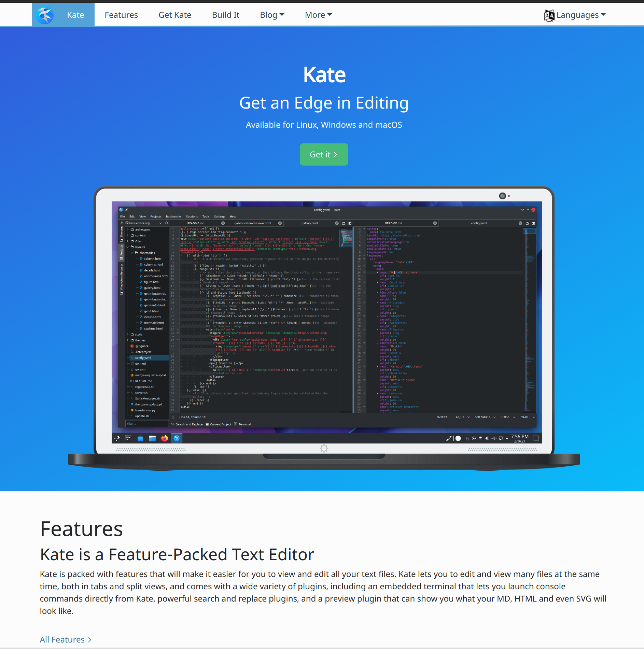Fold the languages block at line 9
This screenshot has height=649, width=644.
click(x=364, y=256)
